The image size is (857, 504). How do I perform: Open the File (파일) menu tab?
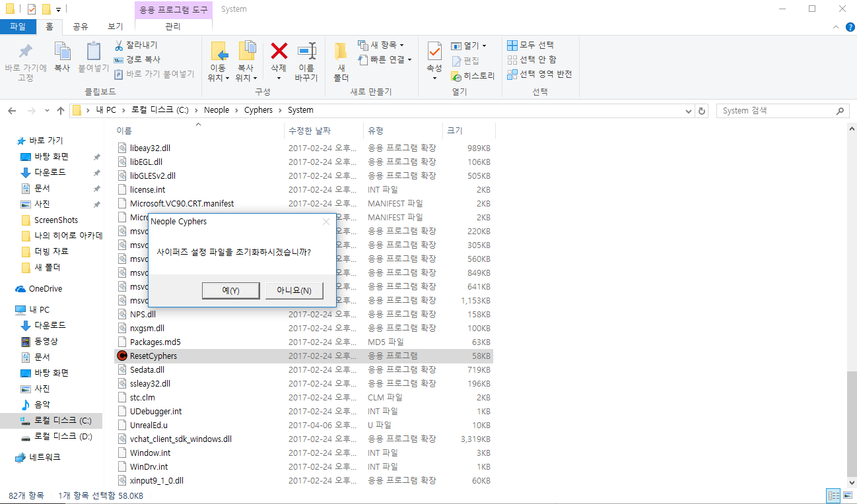click(18, 26)
